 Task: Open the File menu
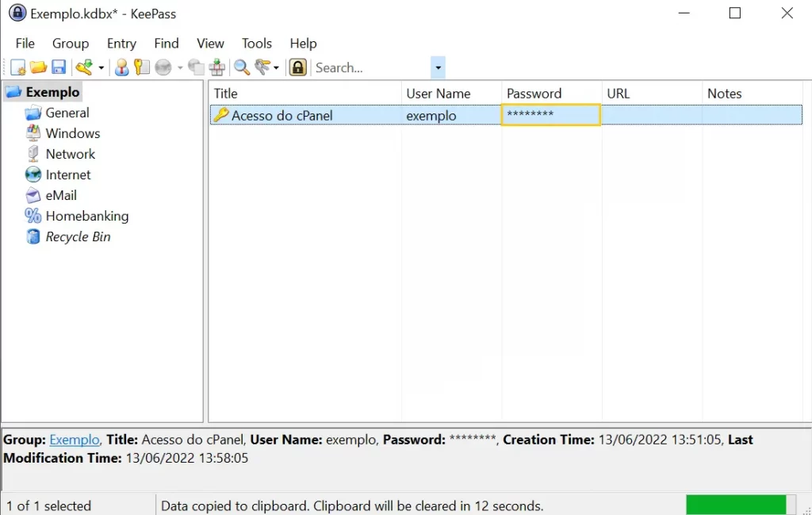25,44
